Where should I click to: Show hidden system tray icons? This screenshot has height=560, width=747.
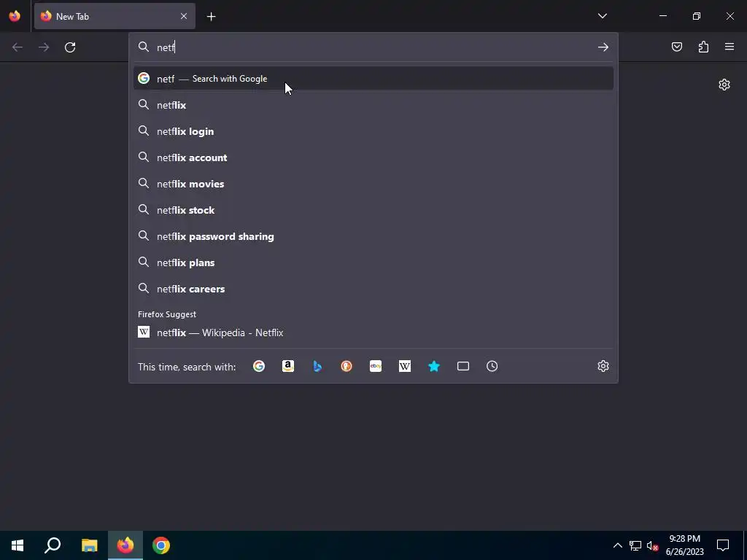617,545
